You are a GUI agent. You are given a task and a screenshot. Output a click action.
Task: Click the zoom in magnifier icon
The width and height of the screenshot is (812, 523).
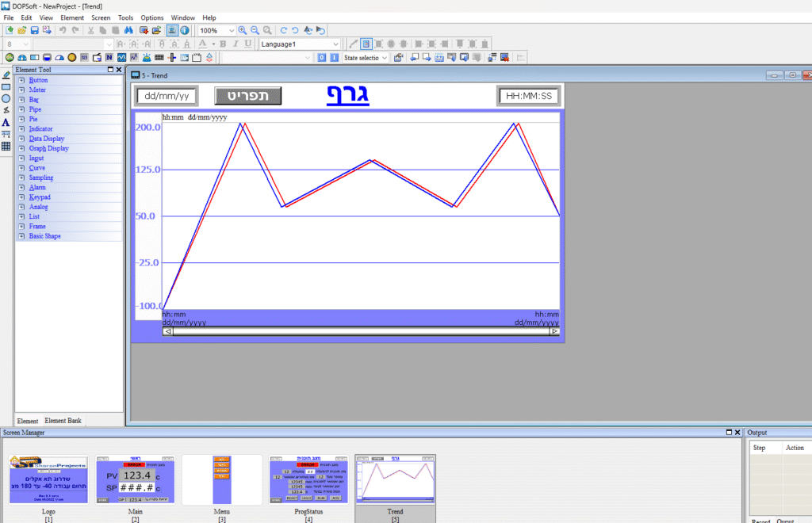click(x=243, y=30)
